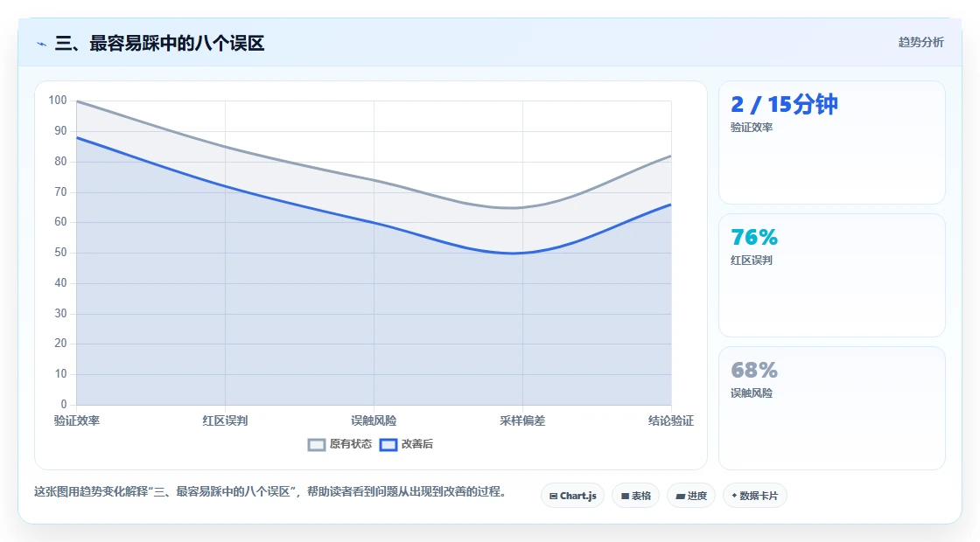Click the chart description text below the chart
Image resolution: width=980 pixels, height=542 pixels.
point(270,492)
